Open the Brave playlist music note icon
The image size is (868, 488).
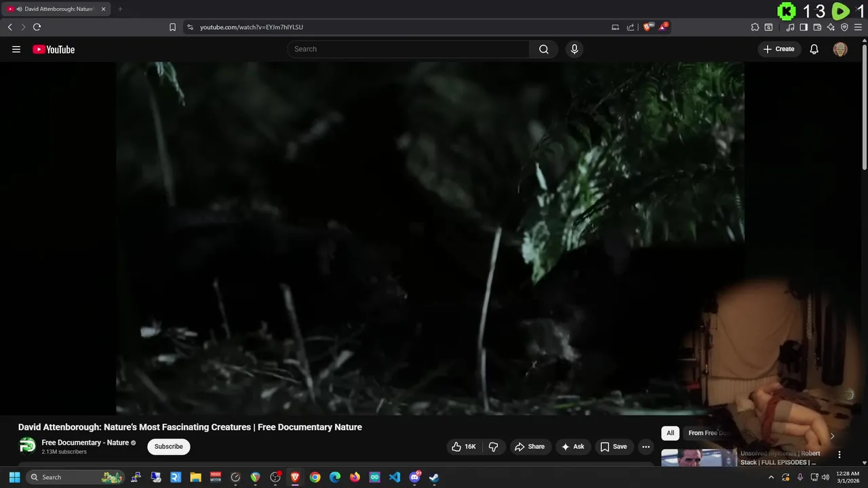[790, 27]
